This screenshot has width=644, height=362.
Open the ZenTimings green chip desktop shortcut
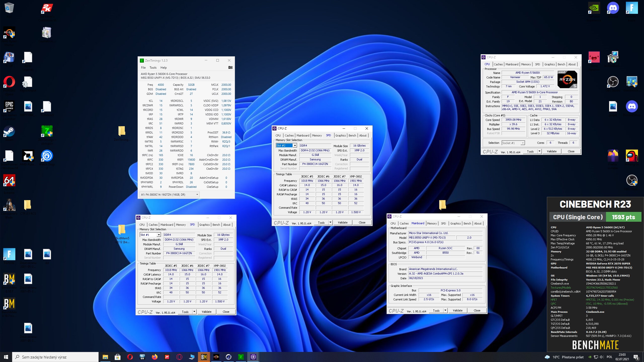tap(47, 131)
